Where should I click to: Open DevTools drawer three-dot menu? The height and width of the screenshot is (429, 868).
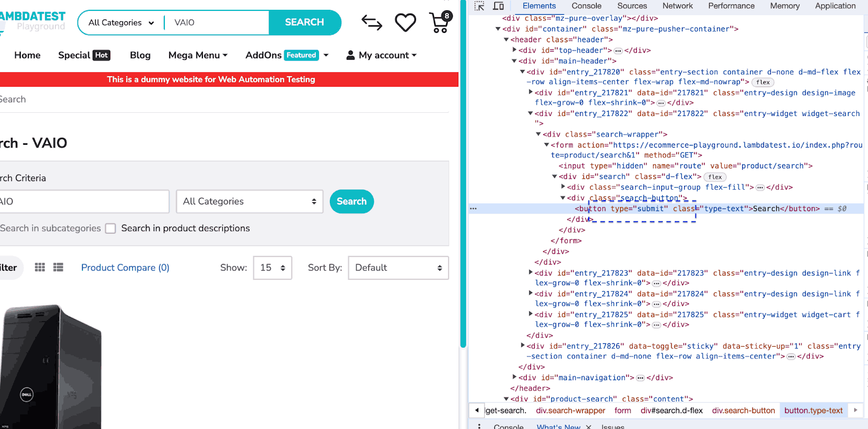479,426
